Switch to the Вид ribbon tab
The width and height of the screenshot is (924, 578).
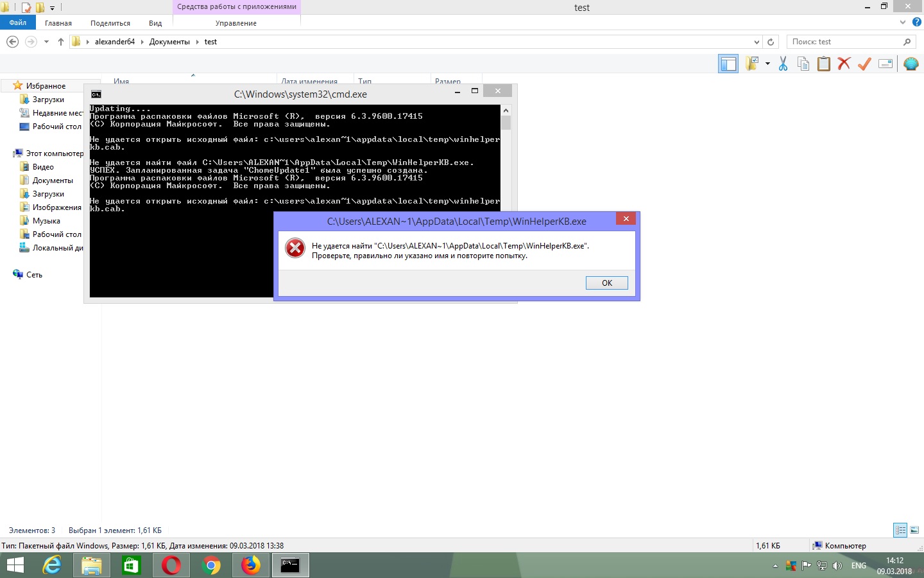(x=155, y=23)
